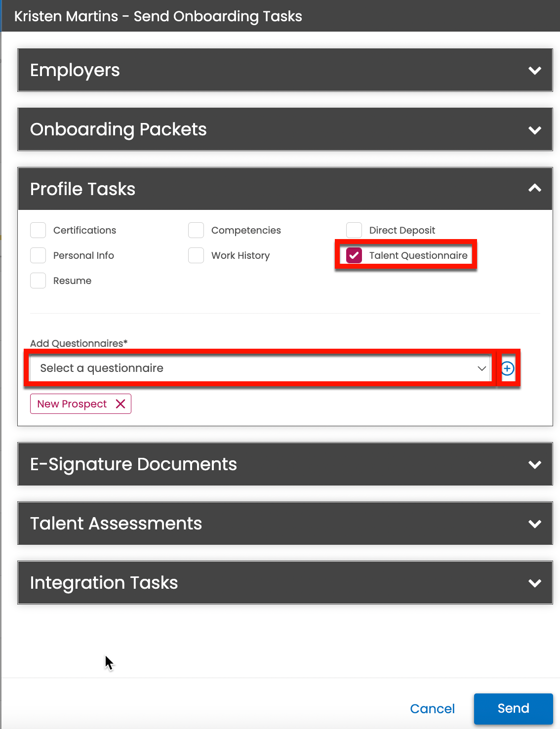The width and height of the screenshot is (560, 729).
Task: Tick the Resume checkbox
Action: tap(38, 281)
